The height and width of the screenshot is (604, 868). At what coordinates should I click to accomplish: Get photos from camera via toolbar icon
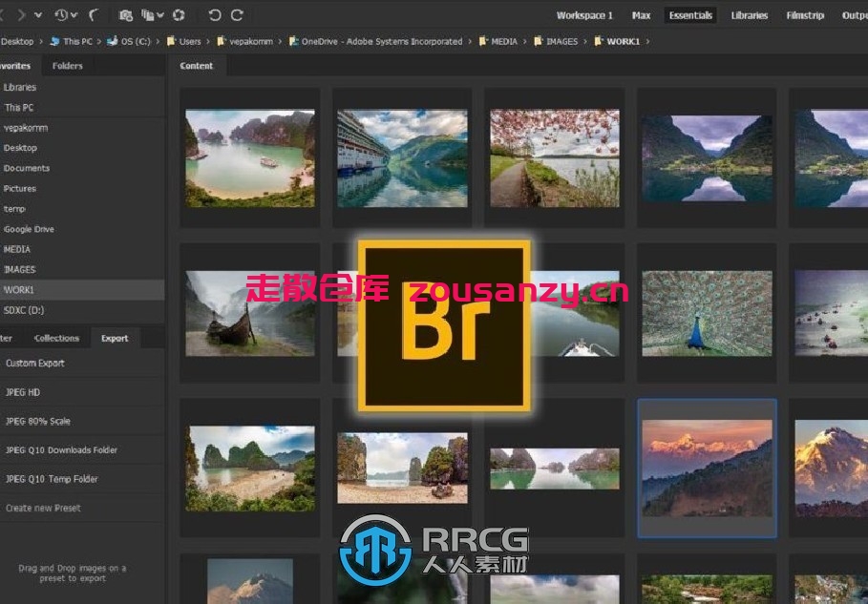click(x=126, y=15)
